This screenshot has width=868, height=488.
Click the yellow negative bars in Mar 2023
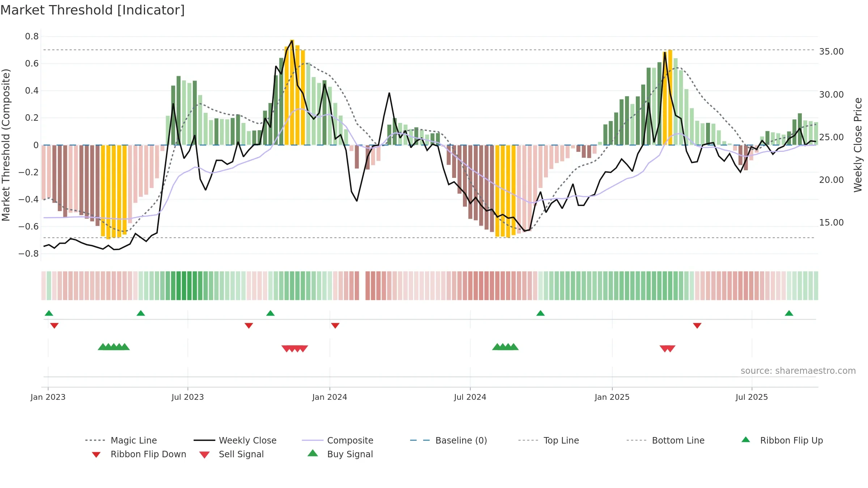114,192
